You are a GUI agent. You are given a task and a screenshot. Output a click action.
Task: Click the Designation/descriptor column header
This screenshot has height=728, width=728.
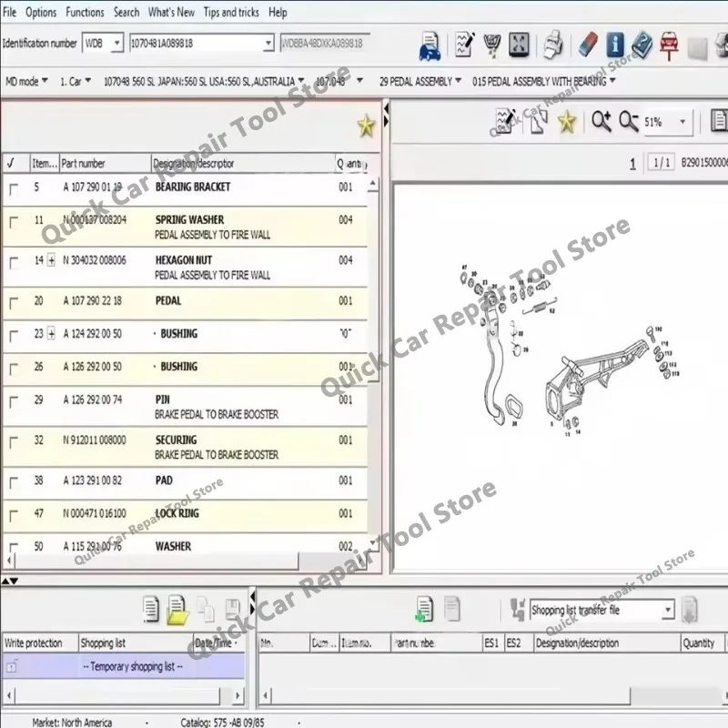coord(243,164)
